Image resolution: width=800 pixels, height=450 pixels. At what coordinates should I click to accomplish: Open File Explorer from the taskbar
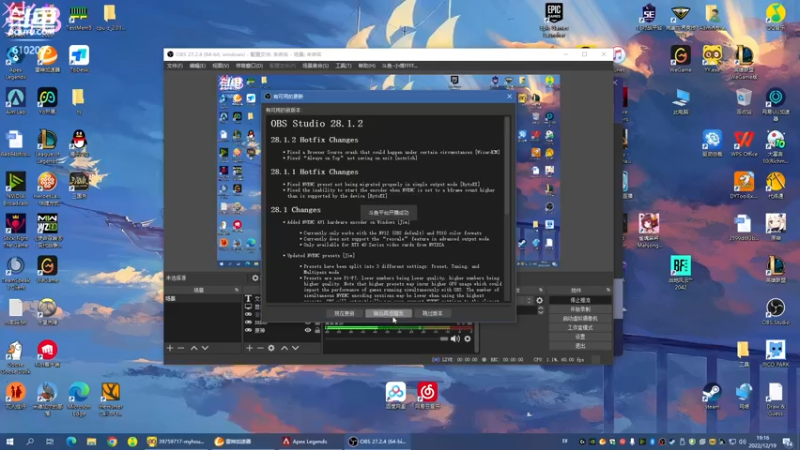(91, 441)
